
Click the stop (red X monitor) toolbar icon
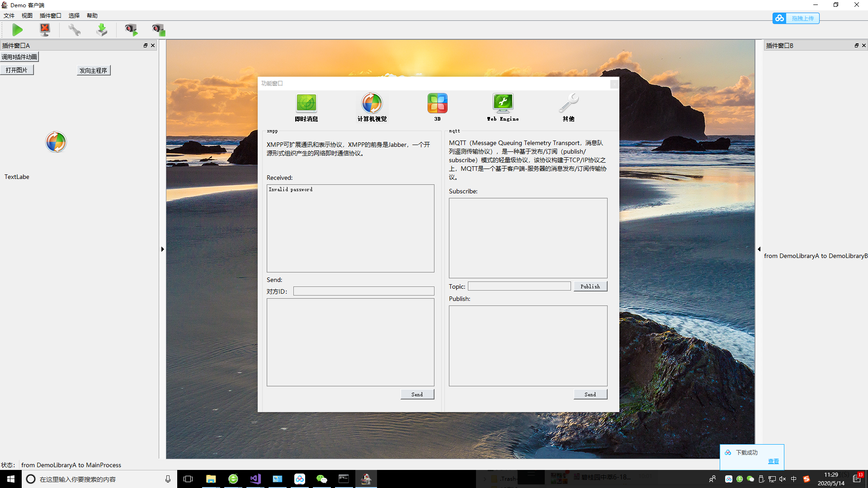pyautogui.click(x=45, y=30)
